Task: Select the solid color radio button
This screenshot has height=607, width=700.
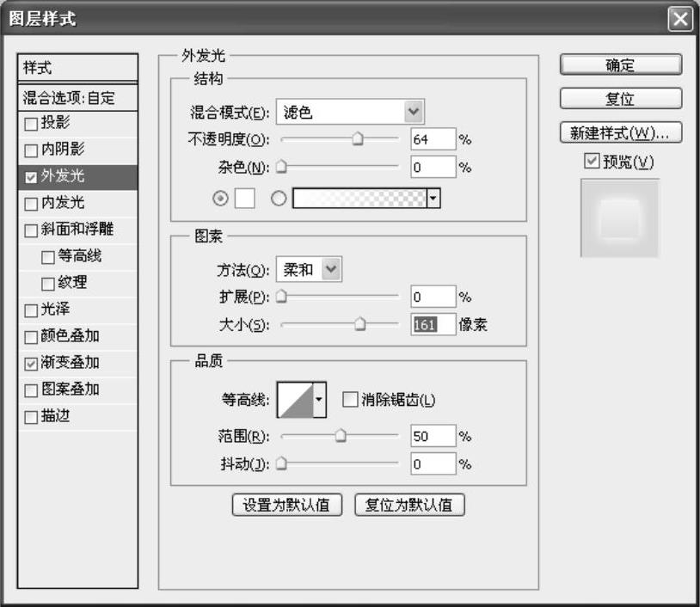Action: click(x=220, y=198)
